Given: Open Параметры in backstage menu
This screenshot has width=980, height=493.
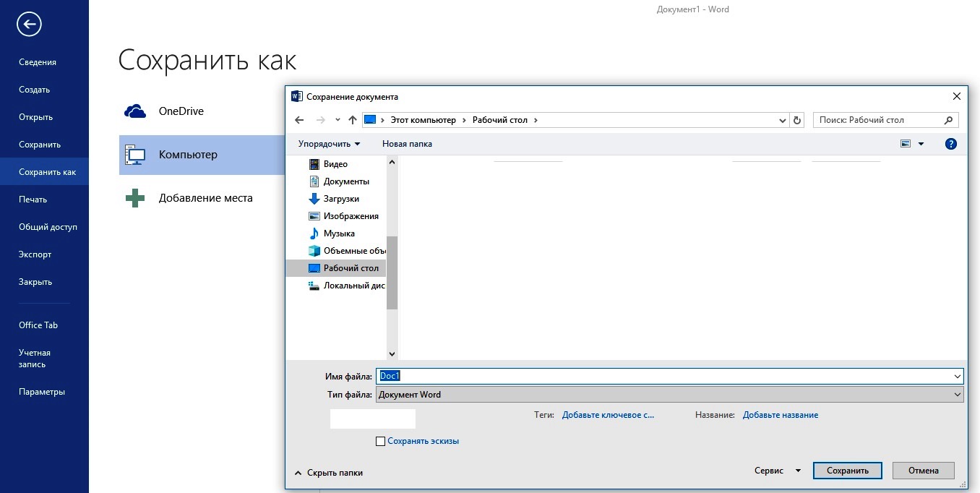Looking at the screenshot, I should click(42, 392).
